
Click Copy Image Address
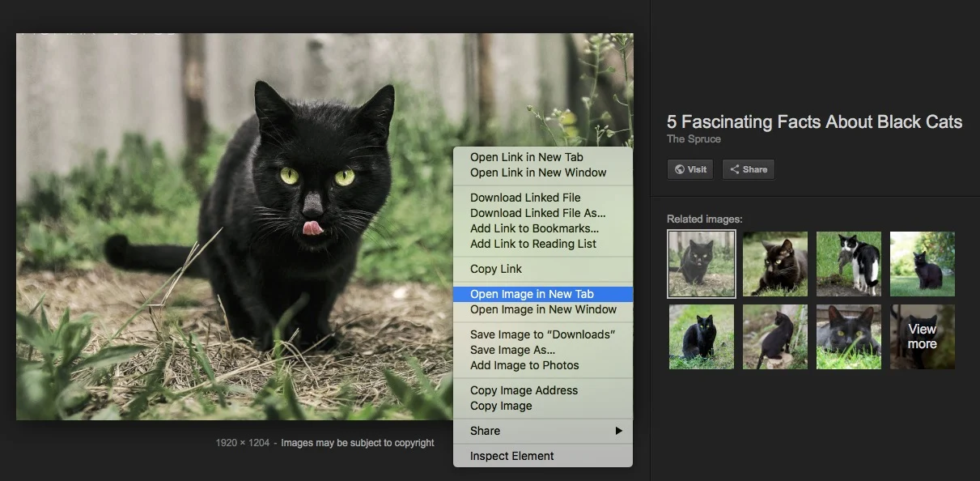pyautogui.click(x=524, y=390)
